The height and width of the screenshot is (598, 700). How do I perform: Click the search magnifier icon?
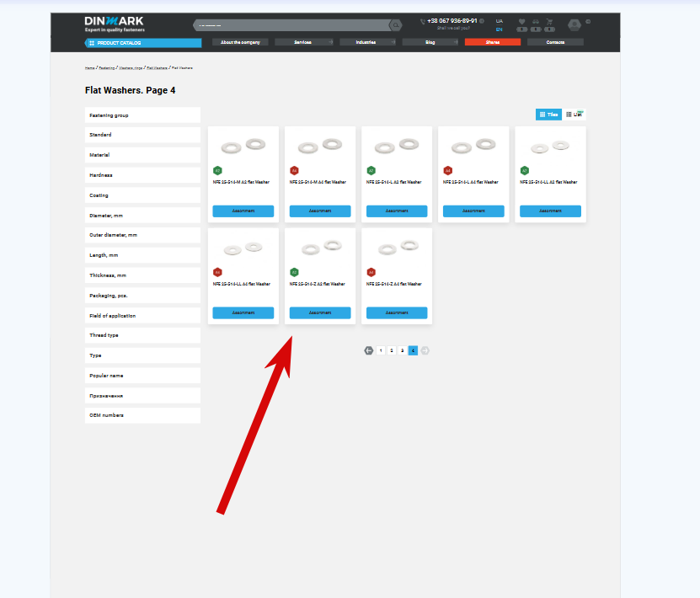pyautogui.click(x=396, y=25)
